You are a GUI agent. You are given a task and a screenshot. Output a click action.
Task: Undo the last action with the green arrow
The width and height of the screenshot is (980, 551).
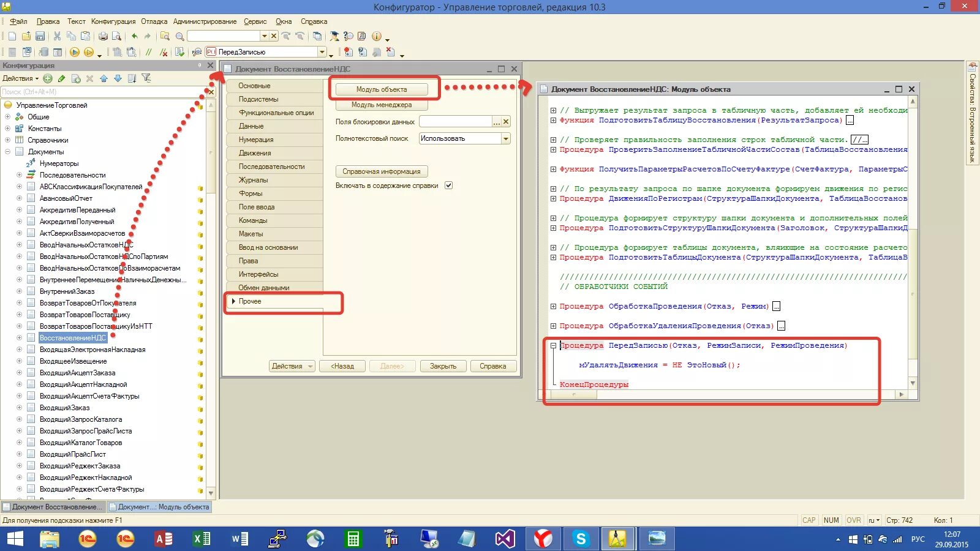134,36
